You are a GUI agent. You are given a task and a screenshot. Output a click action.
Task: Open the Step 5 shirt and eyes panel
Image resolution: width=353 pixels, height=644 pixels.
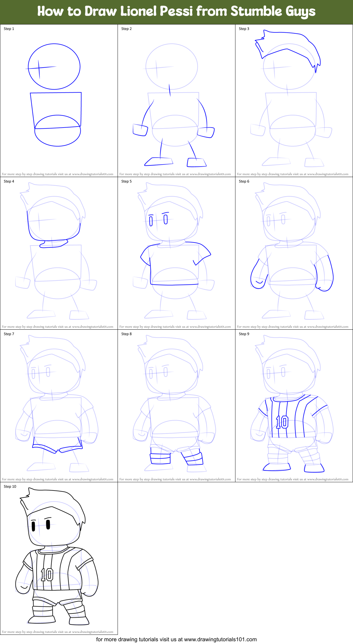tap(176, 253)
